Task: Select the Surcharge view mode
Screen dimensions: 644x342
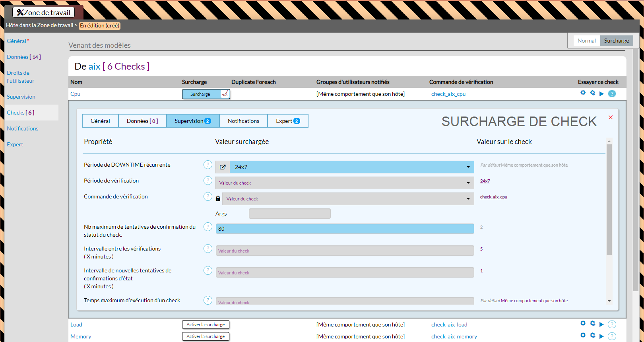Action: click(x=616, y=41)
